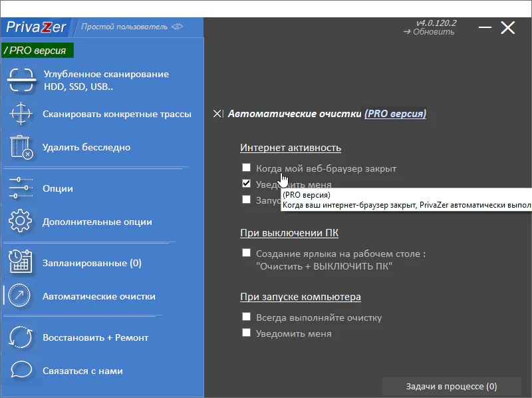The image size is (532, 398).
Task: Collapse the Автоматические очистки panel with the arrow
Action: click(218, 114)
